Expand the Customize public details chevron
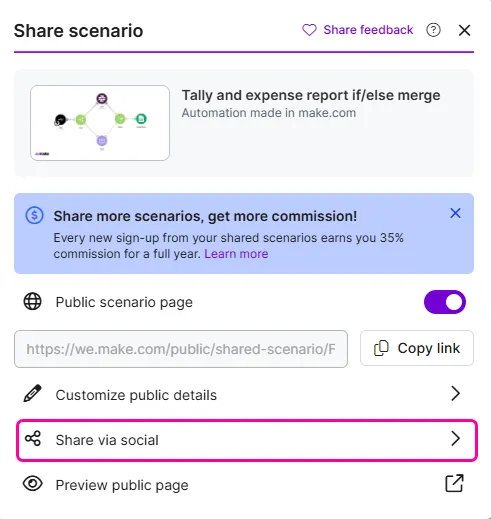The image size is (491, 519). [455, 394]
